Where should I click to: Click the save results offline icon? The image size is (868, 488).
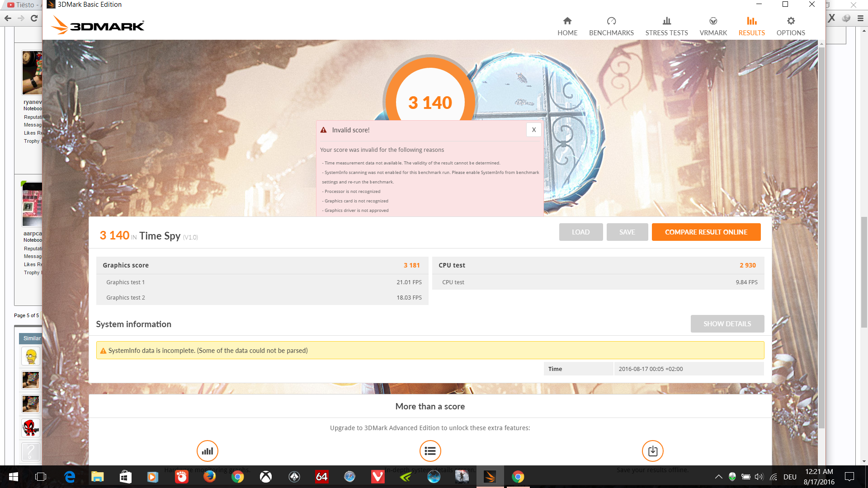pos(652,451)
